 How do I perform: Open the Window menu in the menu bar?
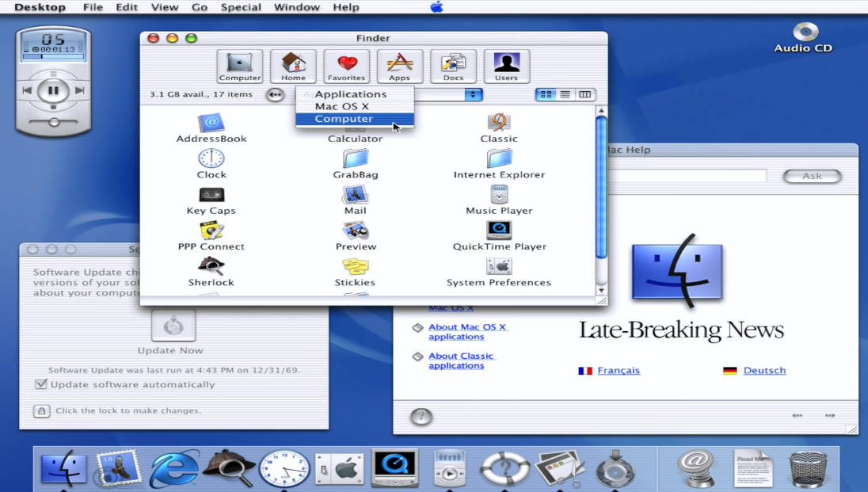[297, 7]
